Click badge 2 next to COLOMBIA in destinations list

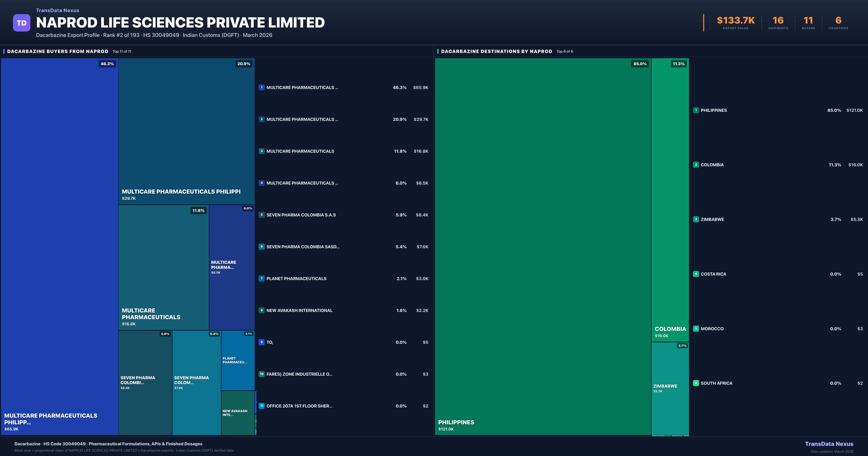click(696, 165)
